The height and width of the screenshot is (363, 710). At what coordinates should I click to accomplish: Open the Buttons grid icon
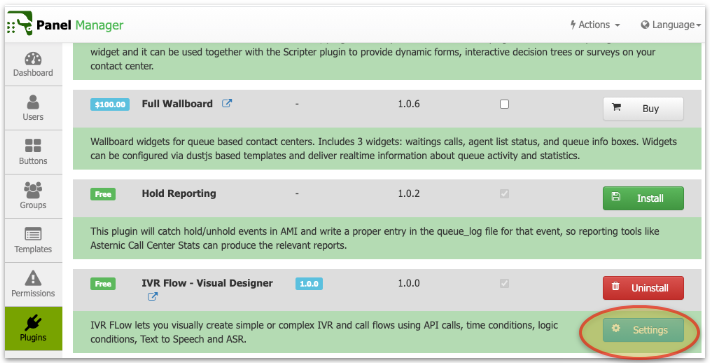tap(33, 146)
